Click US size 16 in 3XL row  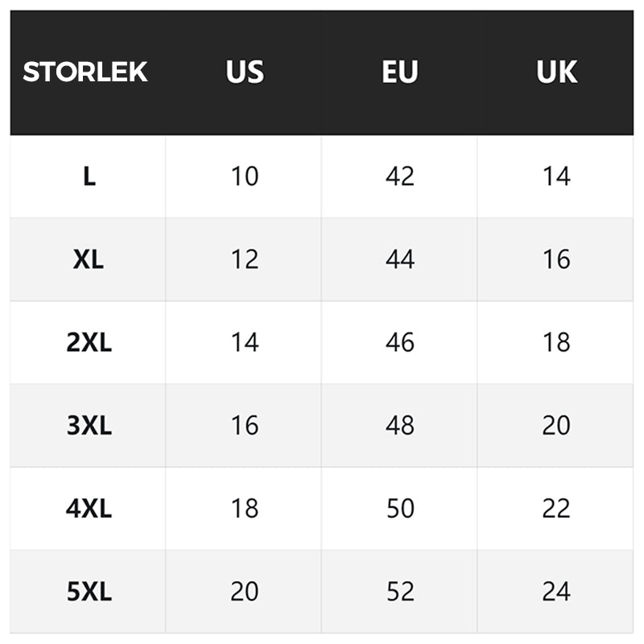click(245, 426)
